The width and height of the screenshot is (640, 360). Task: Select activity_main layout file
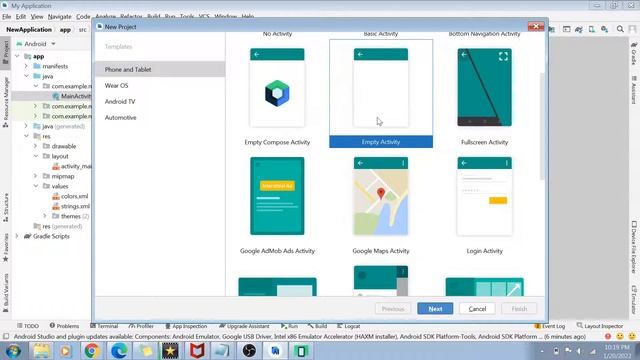click(71, 166)
